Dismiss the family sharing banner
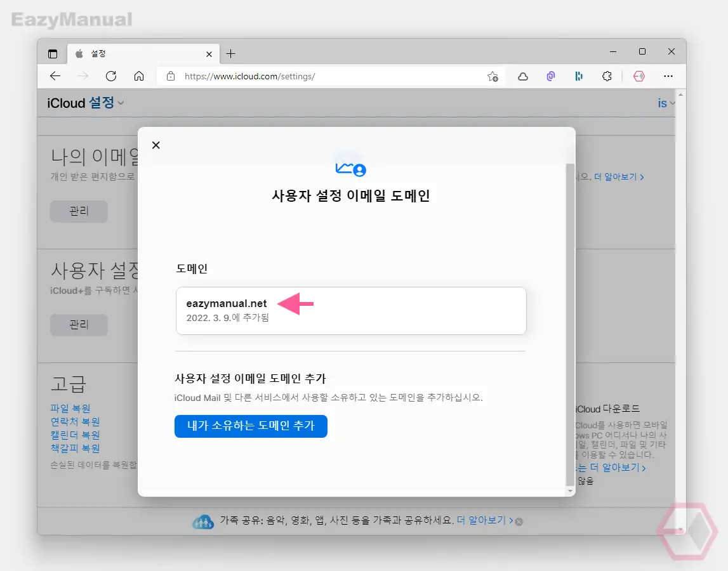Screen dimensions: 728x571 [x=519, y=522]
